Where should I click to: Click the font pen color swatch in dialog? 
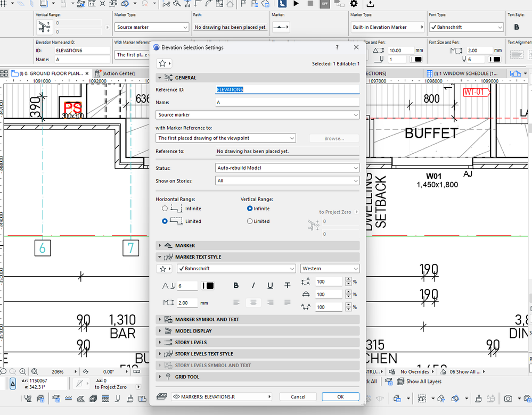208,286
